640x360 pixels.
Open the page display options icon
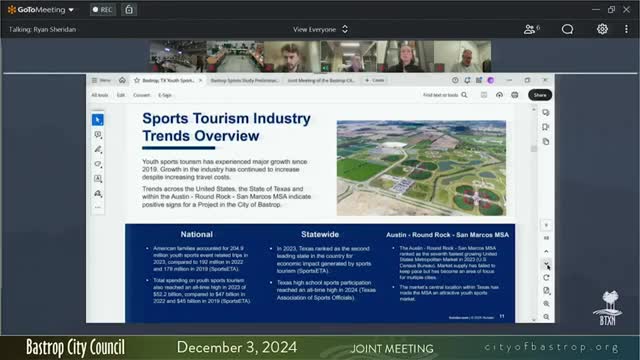click(546, 291)
